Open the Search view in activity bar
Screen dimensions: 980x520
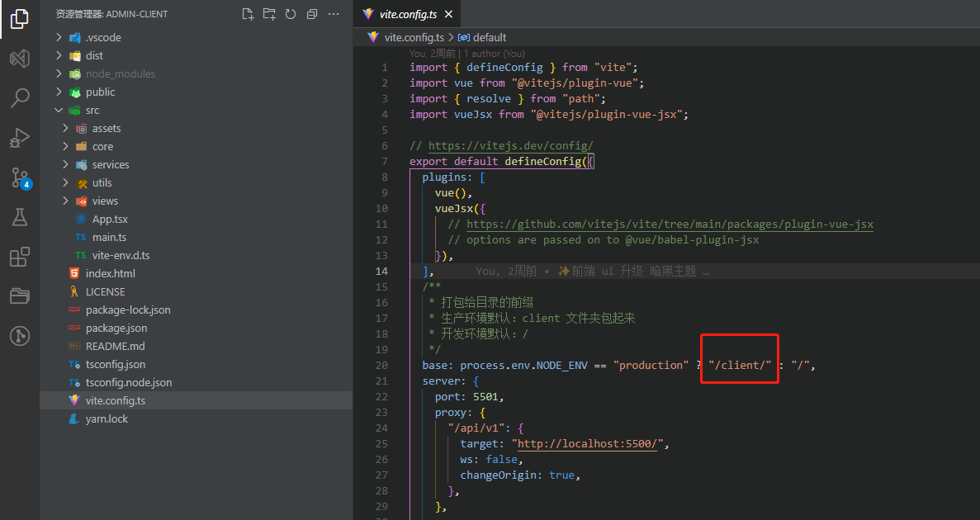[20, 98]
